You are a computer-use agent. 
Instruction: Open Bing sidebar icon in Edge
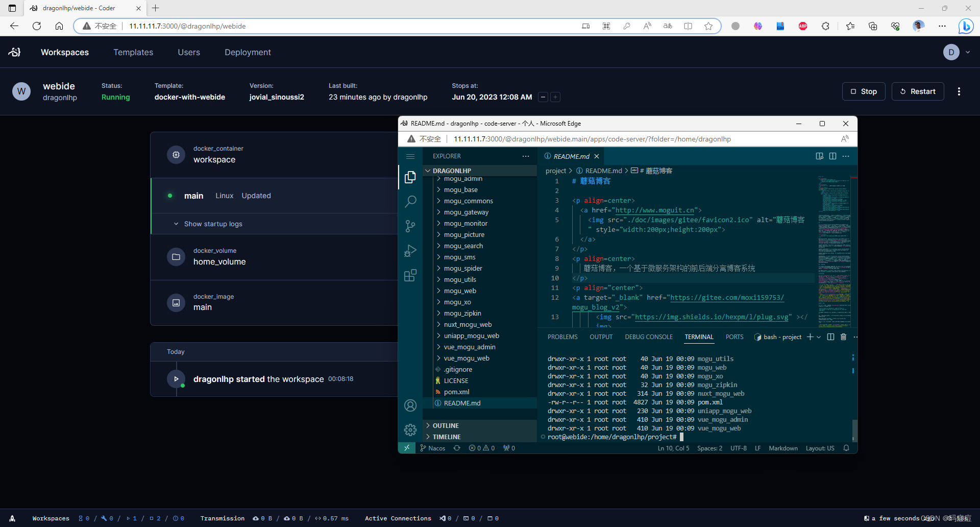[x=966, y=26]
